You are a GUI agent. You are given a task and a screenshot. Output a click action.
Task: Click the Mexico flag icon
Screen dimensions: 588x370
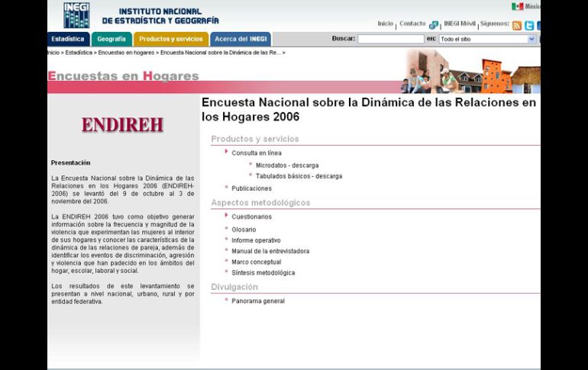coord(517,6)
